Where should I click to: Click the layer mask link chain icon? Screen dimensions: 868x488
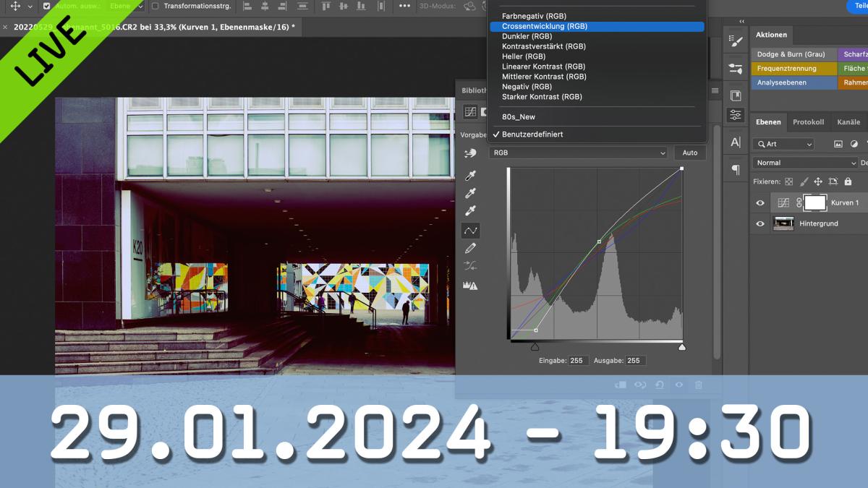[799, 203]
